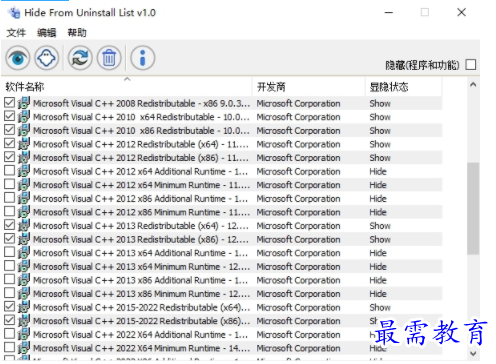Click Show status of 2015-2022 Redistributable (x64) row

tap(380, 307)
